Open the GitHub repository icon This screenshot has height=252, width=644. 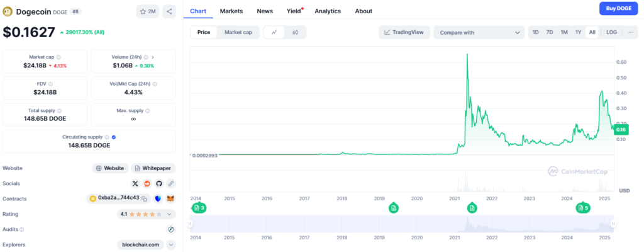pos(159,183)
